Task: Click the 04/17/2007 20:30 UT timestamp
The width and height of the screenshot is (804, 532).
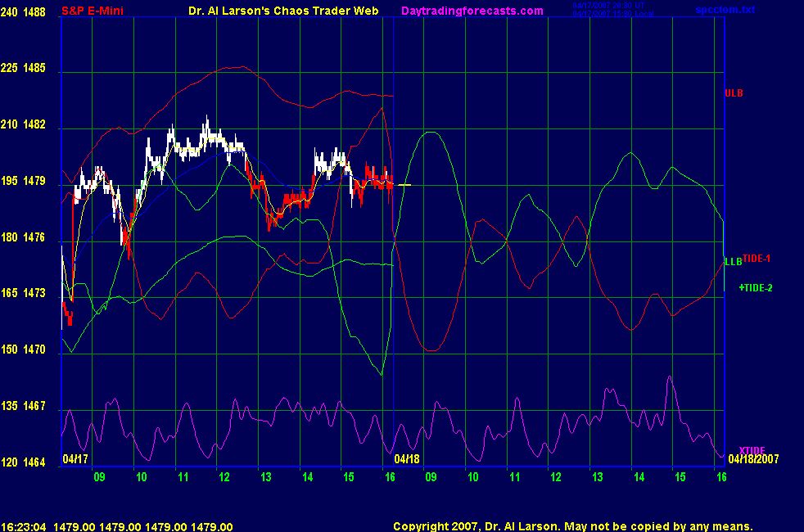Action: tap(607, 7)
